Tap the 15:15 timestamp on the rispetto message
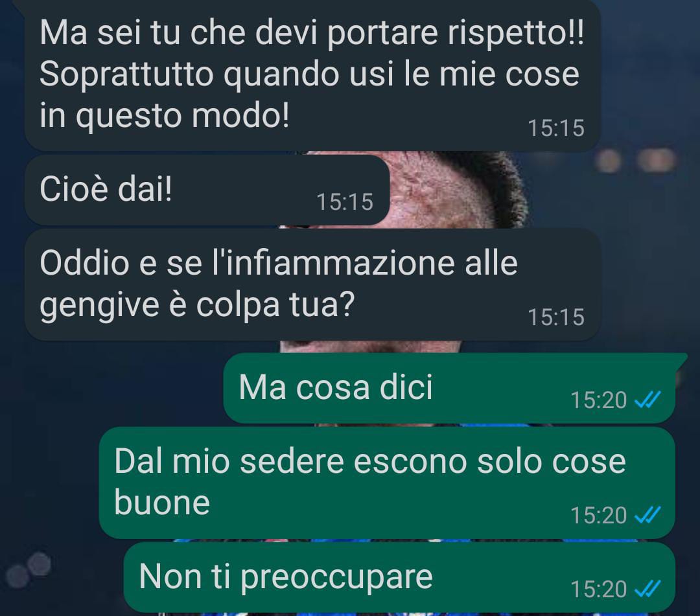This screenshot has width=700, height=616. point(556,128)
